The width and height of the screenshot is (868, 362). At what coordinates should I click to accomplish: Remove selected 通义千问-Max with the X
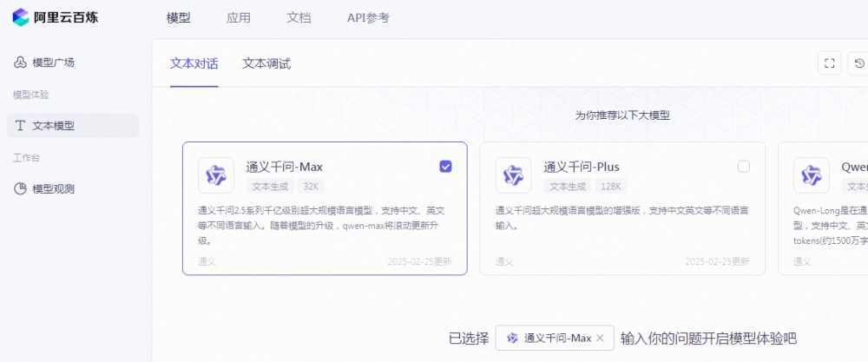tap(600, 339)
